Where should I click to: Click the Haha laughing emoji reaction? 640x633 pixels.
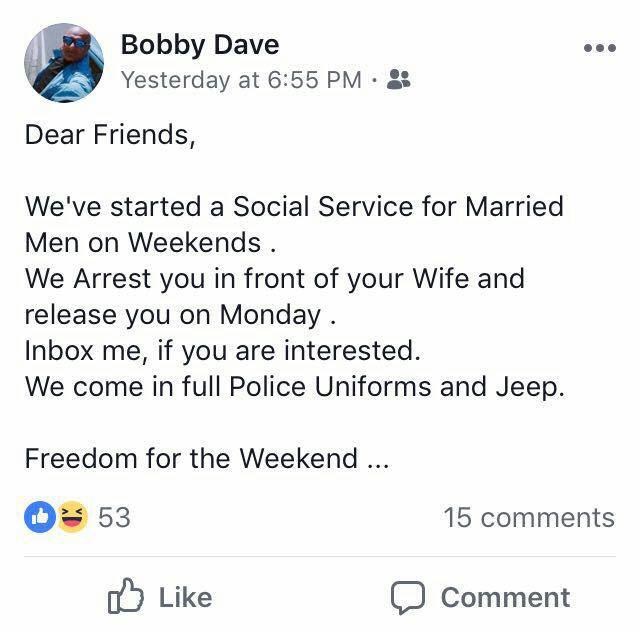[x=72, y=517]
